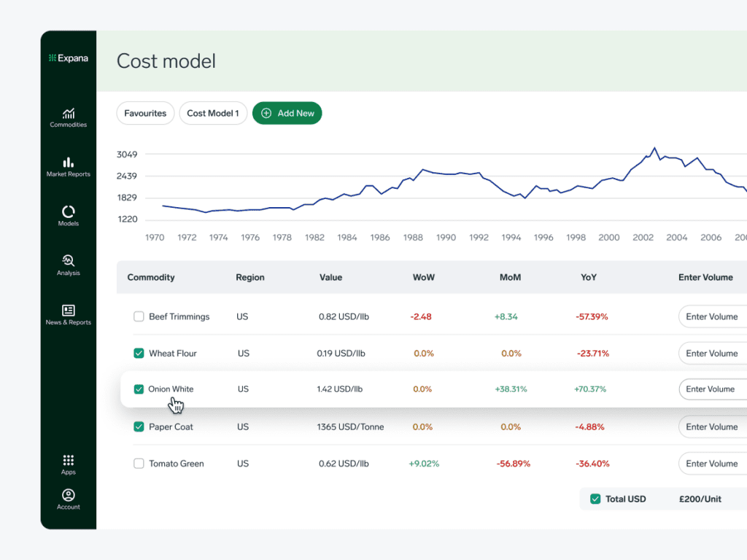747x560 pixels.
Task: Select the Market Reports icon
Action: click(x=68, y=166)
